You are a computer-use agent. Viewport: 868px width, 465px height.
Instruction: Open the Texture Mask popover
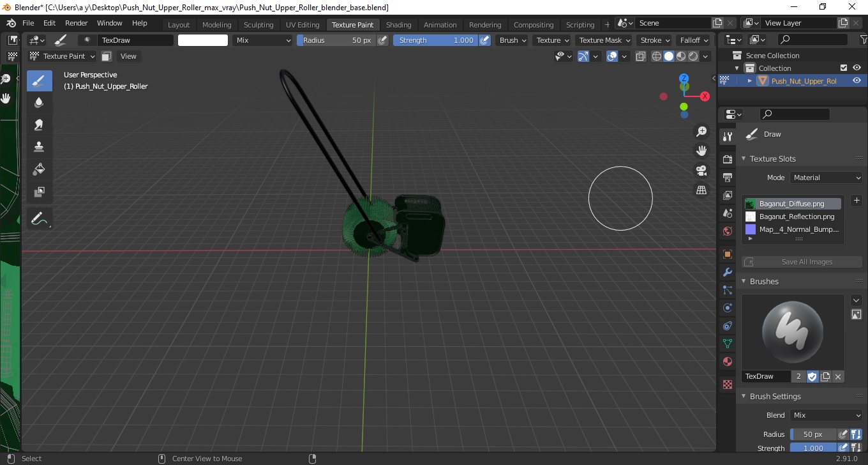point(604,40)
